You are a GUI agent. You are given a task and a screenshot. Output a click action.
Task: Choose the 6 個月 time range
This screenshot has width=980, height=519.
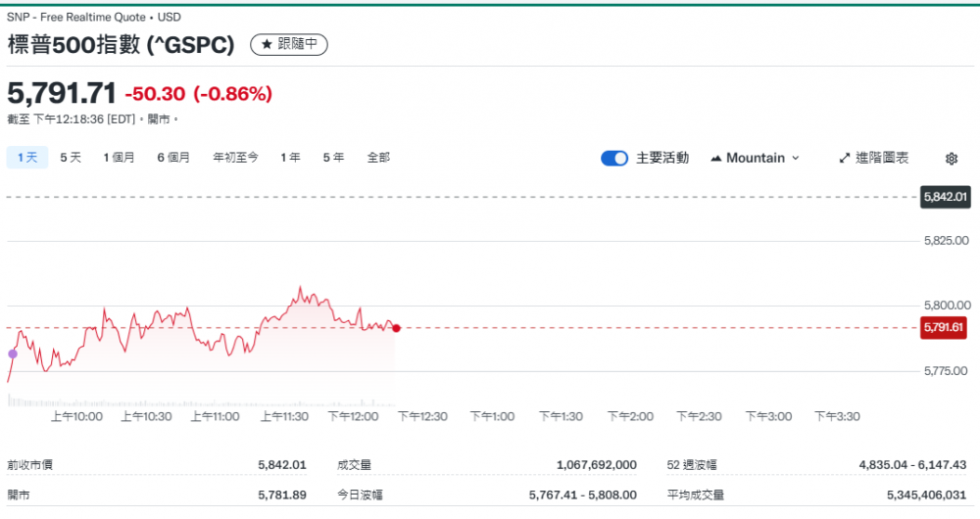[x=173, y=158]
